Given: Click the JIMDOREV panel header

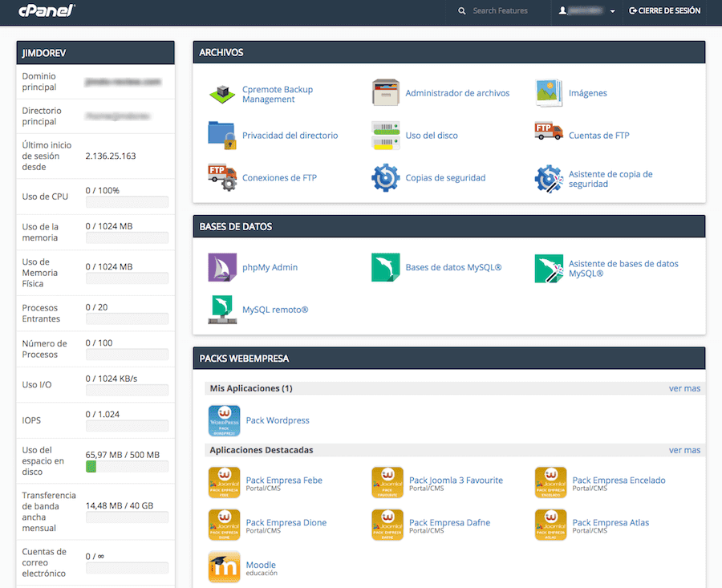Looking at the screenshot, I should point(95,53).
